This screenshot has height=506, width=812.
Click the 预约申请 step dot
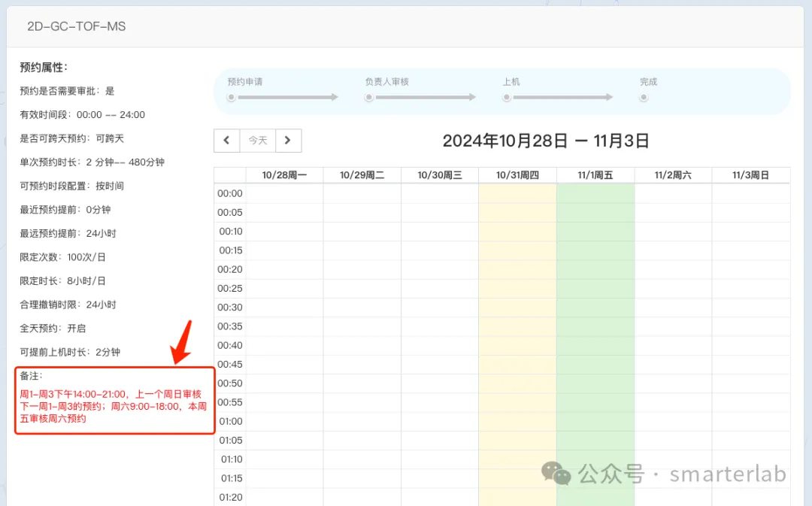tap(231, 98)
